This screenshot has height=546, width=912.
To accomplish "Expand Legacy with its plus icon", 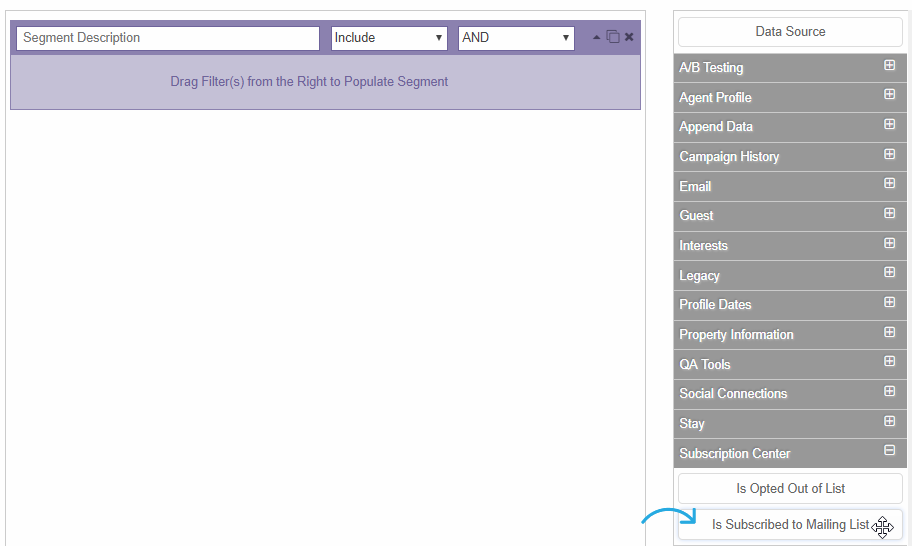I will pyautogui.click(x=889, y=272).
